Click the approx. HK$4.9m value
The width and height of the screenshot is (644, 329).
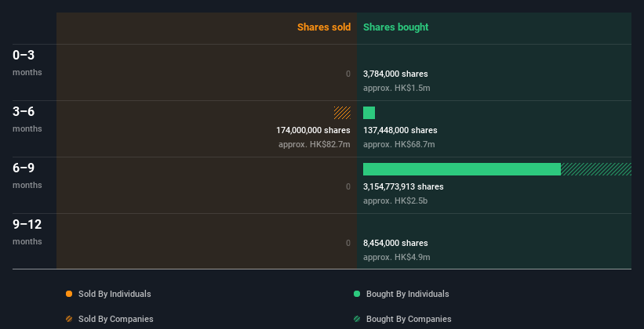coord(397,257)
